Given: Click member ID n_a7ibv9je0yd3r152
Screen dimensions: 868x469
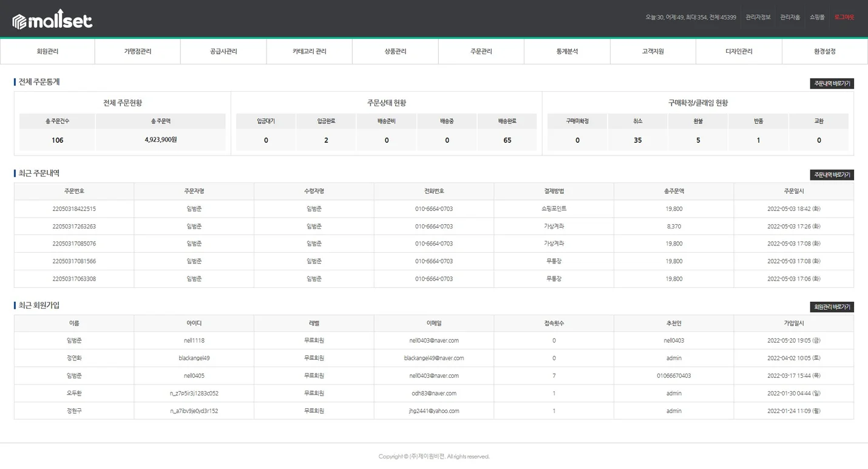Looking at the screenshot, I should pos(194,411).
